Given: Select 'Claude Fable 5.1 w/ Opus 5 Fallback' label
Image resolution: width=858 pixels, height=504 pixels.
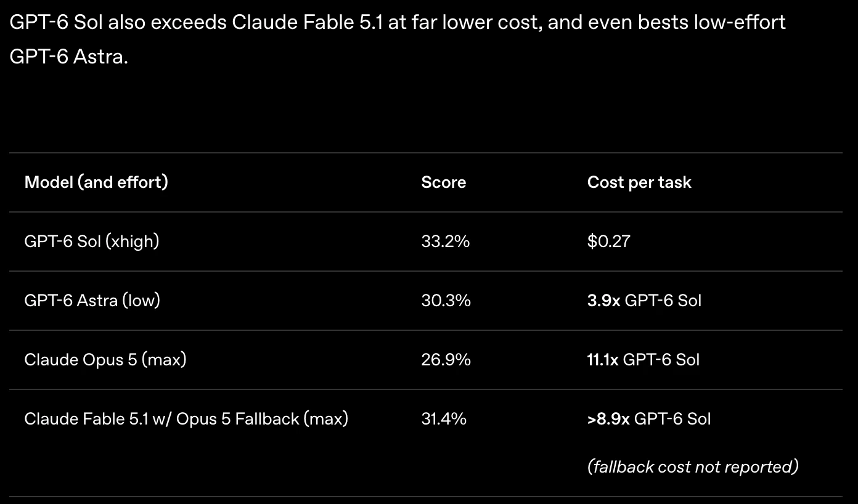Looking at the screenshot, I should click(x=161, y=418).
